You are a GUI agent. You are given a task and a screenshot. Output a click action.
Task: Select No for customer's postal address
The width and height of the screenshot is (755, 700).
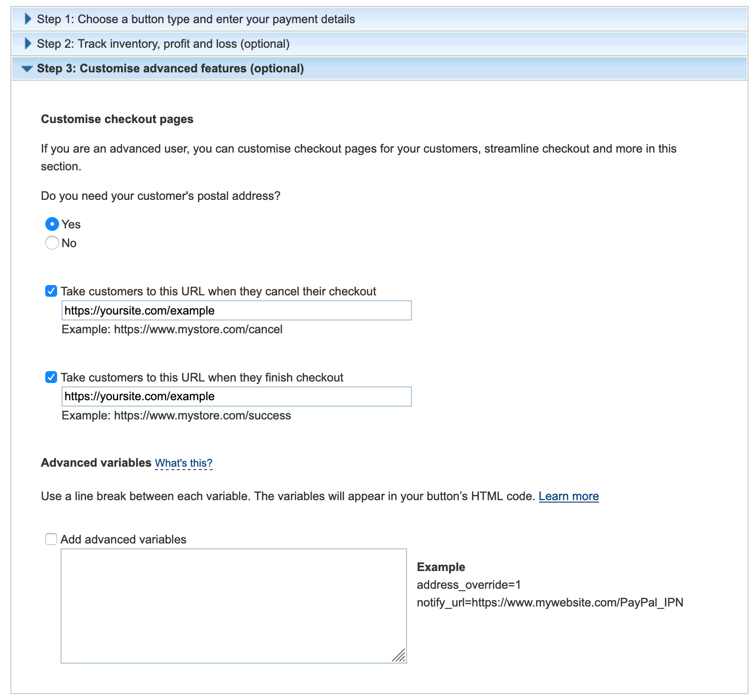click(x=52, y=242)
